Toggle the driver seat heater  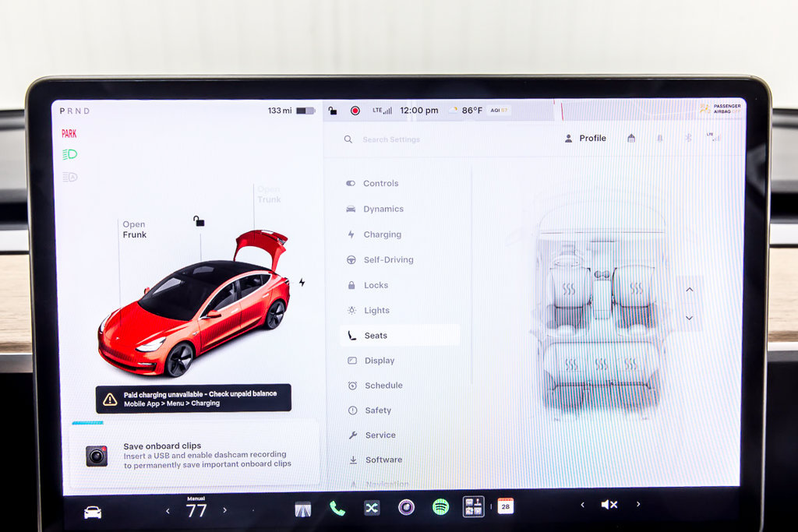[x=568, y=290]
